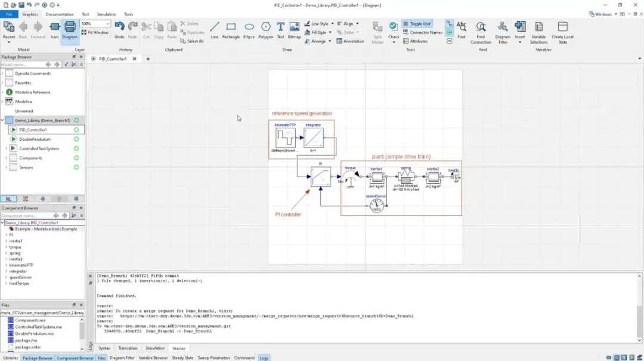Open the Annotation tool

point(350,41)
